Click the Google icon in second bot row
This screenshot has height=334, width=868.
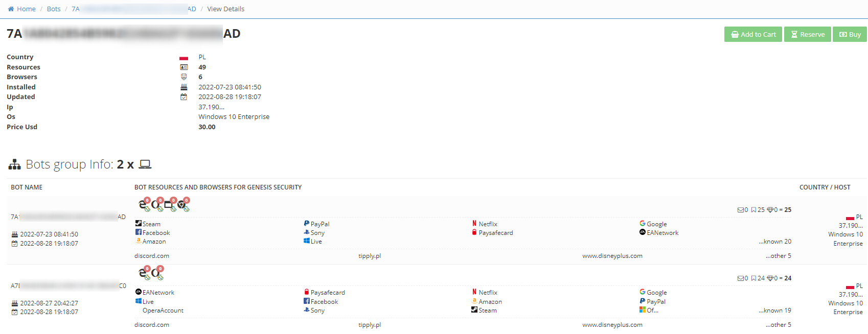click(643, 292)
